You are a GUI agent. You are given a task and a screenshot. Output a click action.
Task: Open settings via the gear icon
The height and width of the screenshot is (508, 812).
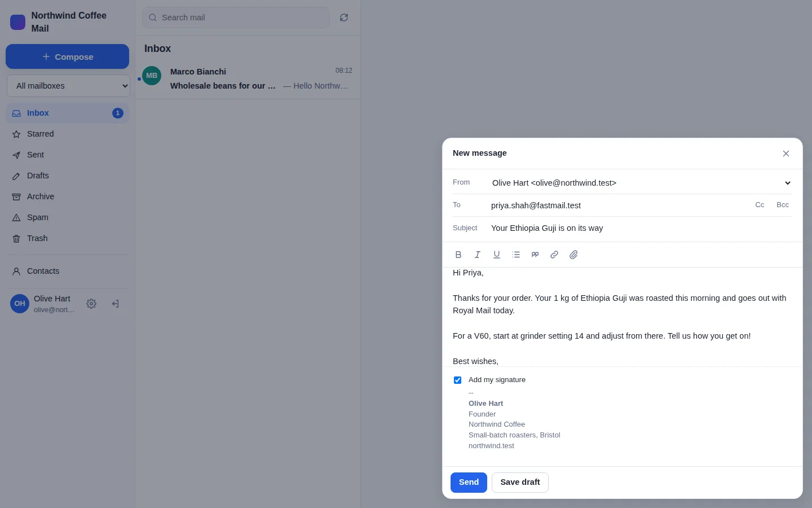tap(91, 304)
